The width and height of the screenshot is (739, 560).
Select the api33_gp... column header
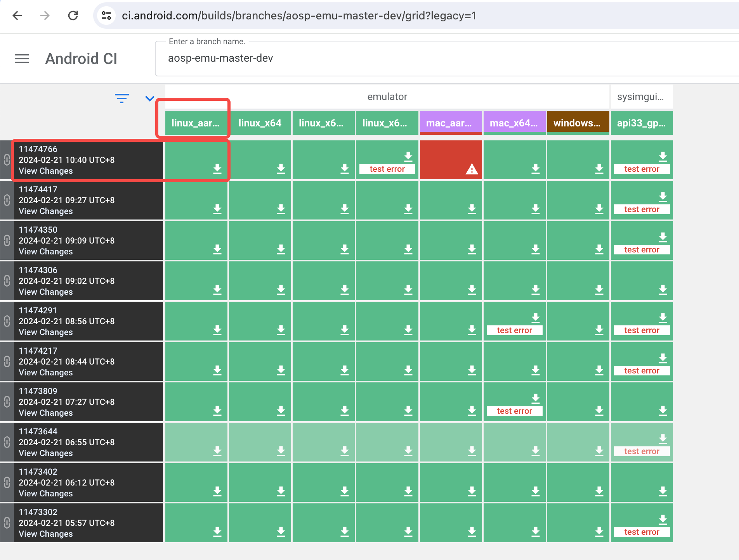pyautogui.click(x=642, y=123)
